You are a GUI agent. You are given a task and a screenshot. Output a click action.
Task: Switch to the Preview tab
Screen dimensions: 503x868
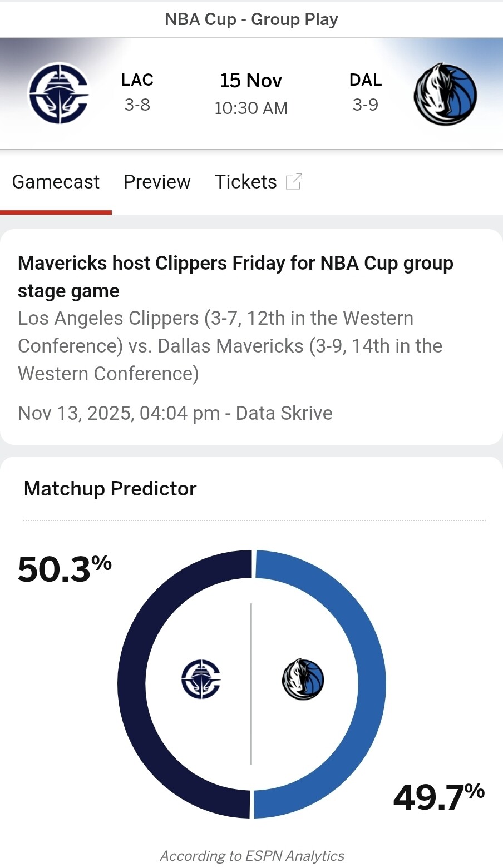tap(157, 182)
